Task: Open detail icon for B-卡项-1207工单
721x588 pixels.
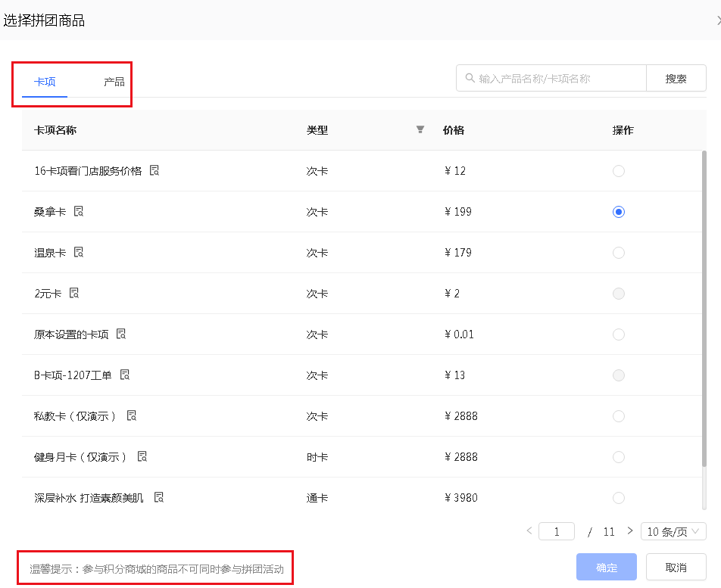Action: pyautogui.click(x=125, y=375)
